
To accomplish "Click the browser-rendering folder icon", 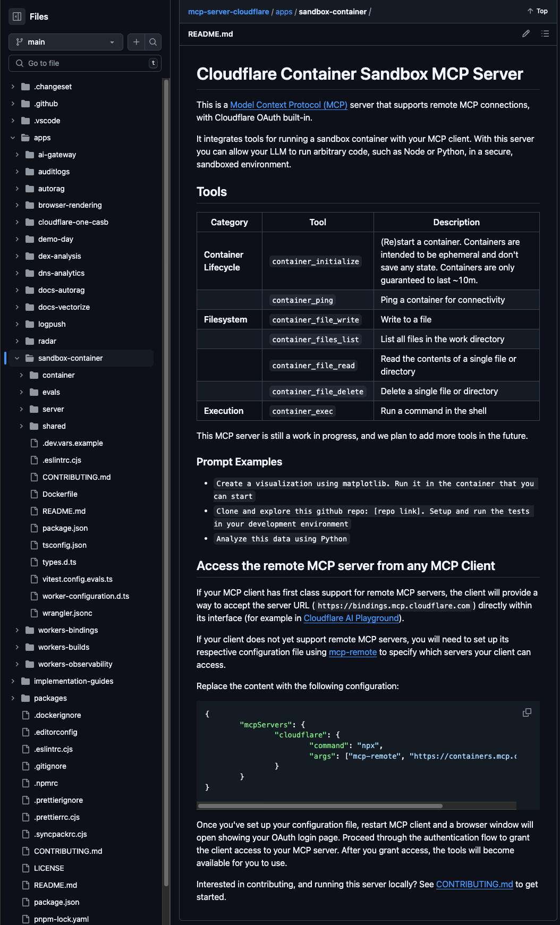I will (x=30, y=205).
